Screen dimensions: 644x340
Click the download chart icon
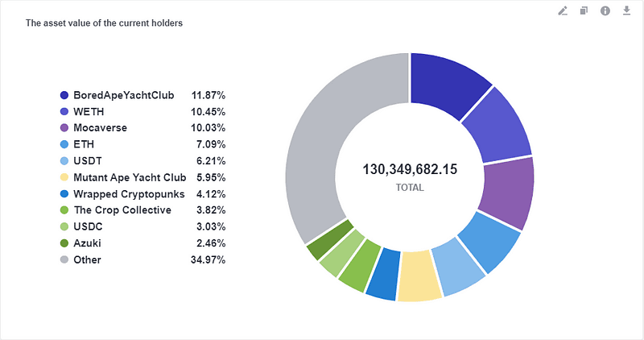click(626, 10)
